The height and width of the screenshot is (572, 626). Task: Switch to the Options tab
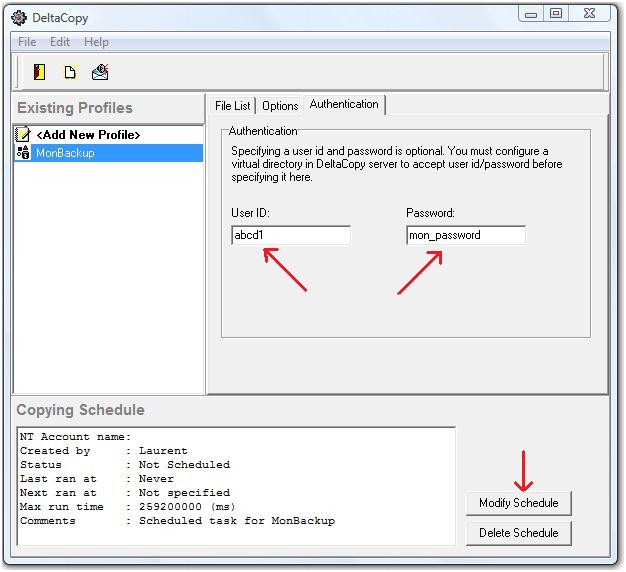click(x=280, y=106)
